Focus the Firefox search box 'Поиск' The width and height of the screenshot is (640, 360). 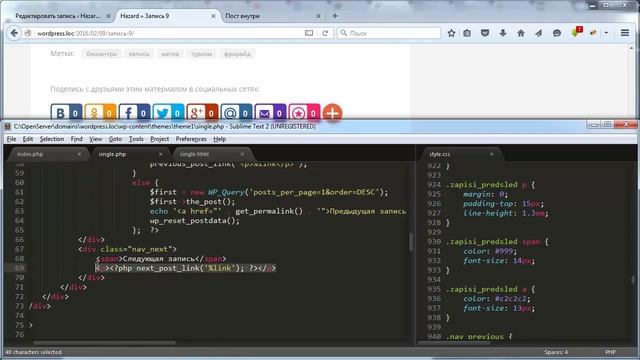[389, 33]
